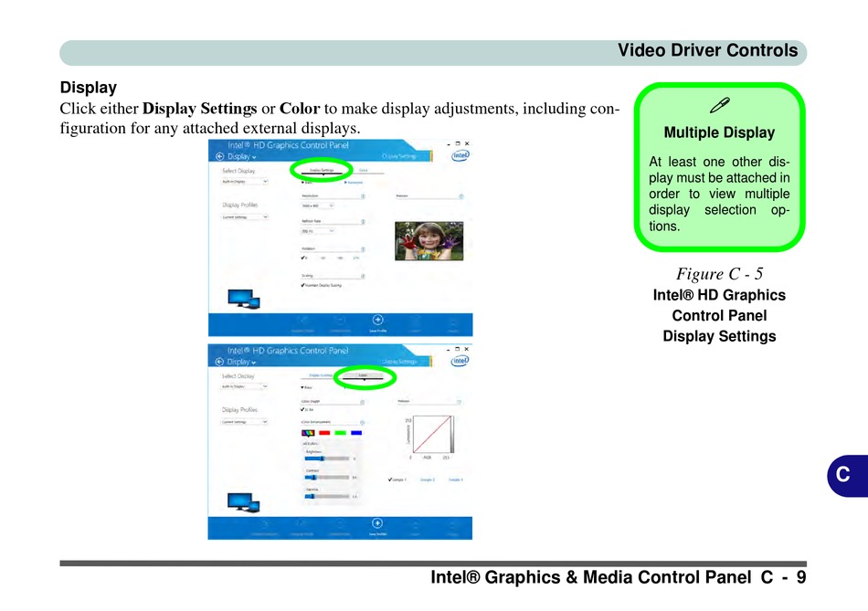The height and width of the screenshot is (611, 868).
Task: Expand the Resolution dropdown
Action: click(317, 205)
